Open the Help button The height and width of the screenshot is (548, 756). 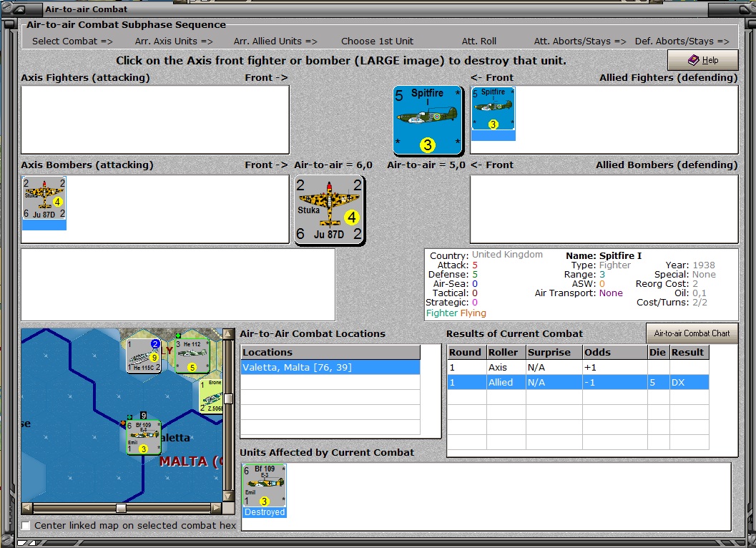[x=703, y=60]
